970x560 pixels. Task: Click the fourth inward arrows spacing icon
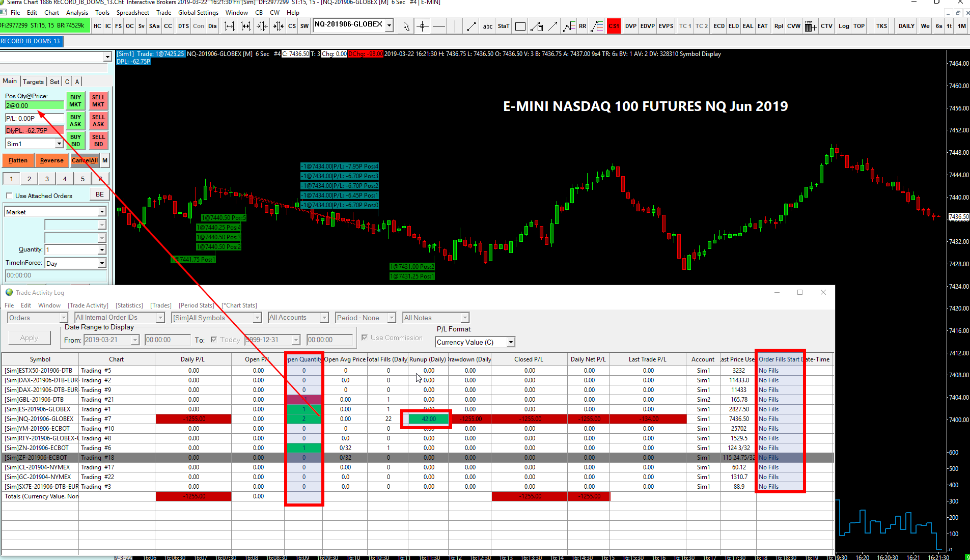pyautogui.click(x=279, y=26)
